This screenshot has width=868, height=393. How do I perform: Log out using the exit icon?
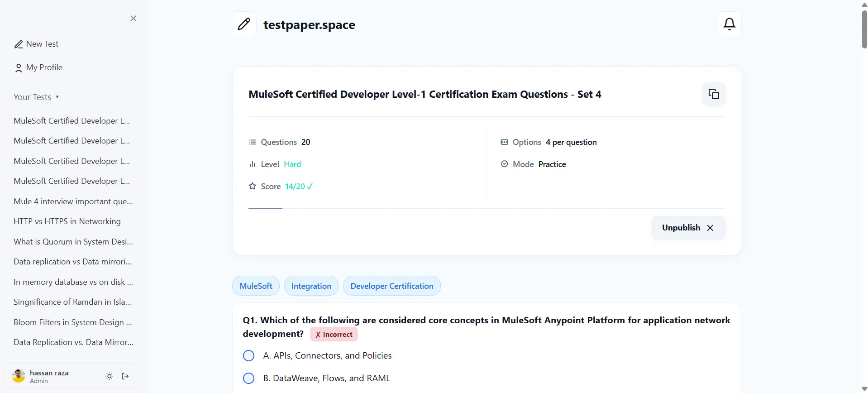125,376
